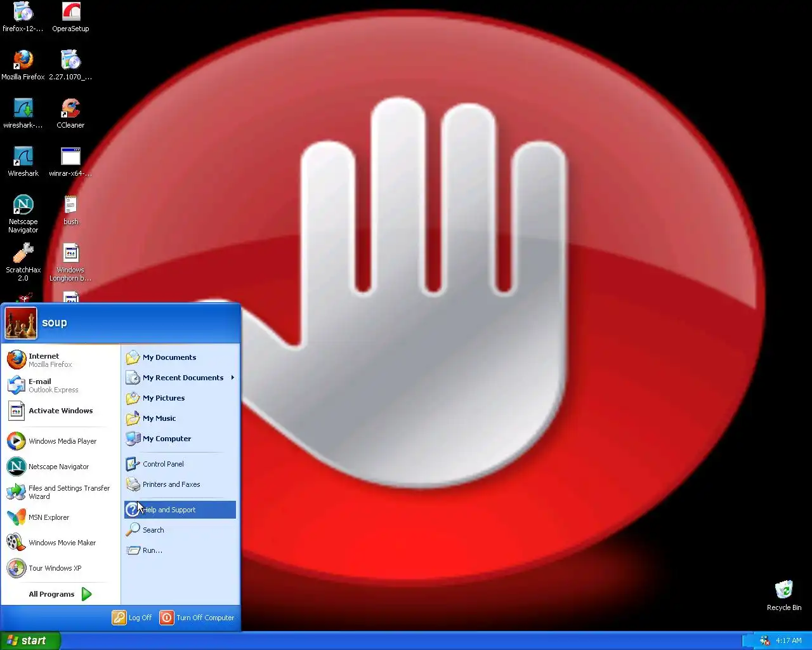This screenshot has height=650, width=812.
Task: Launch Wireshark desktop shortcut
Action: (23, 162)
